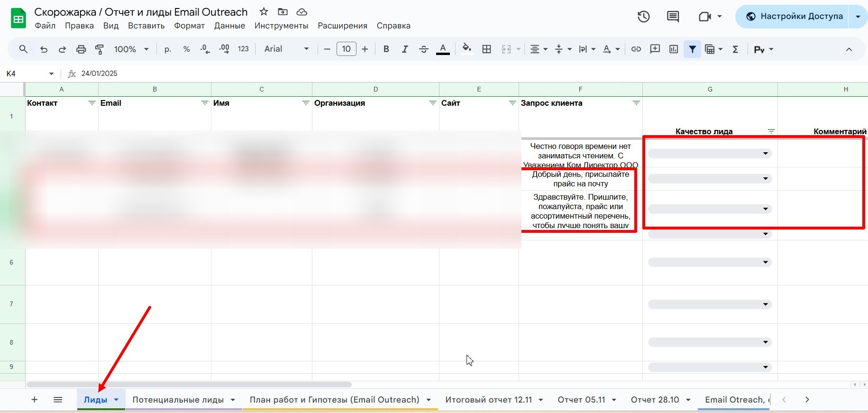Star this document
The height and width of the screenshot is (413, 868).
[264, 12]
